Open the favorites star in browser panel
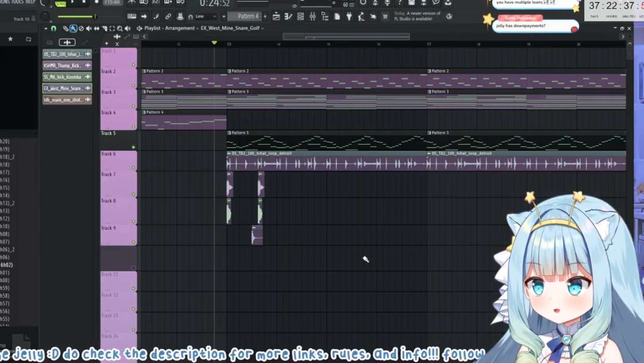 click(x=10, y=39)
